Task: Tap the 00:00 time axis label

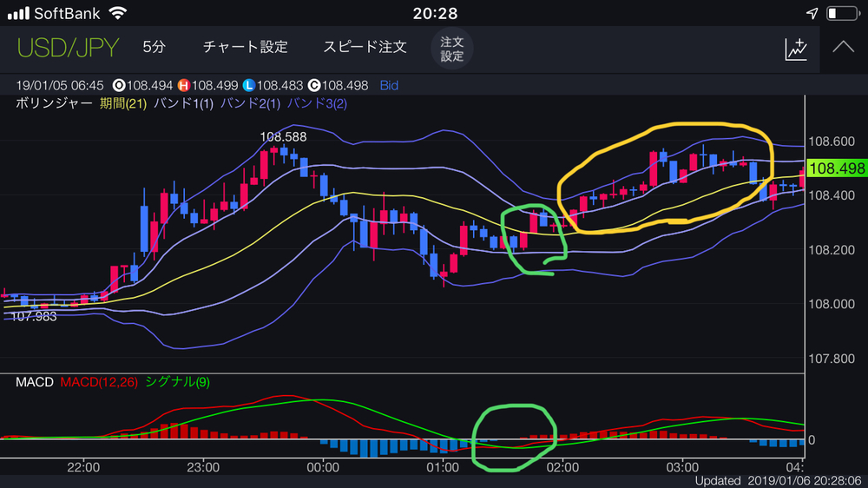Action: click(323, 467)
